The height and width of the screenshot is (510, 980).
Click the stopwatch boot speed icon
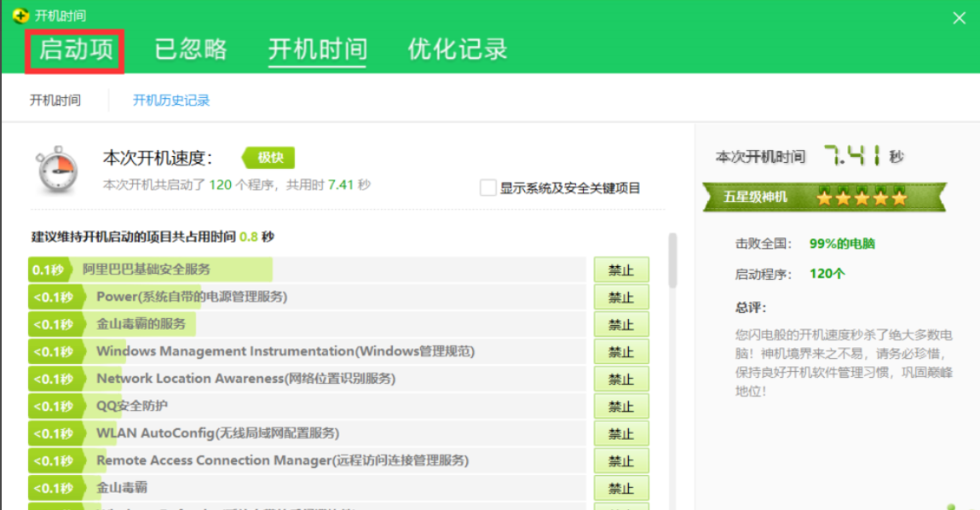tap(57, 171)
